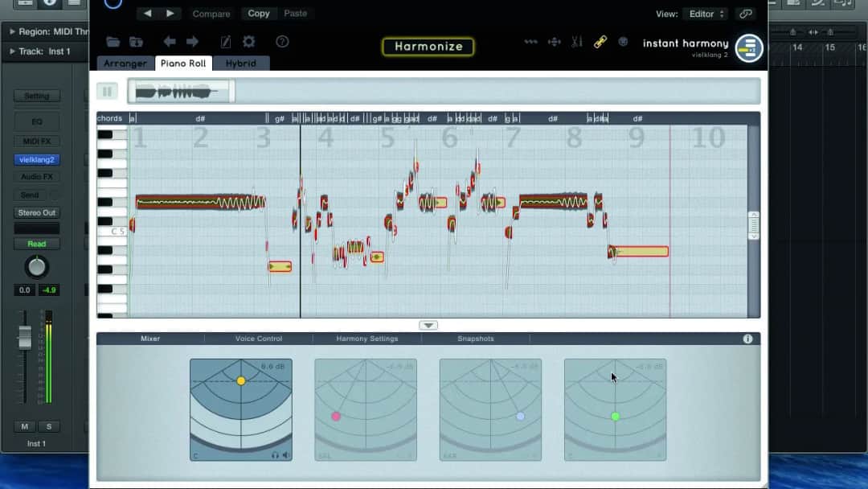Click the undo arrow icon
Viewport: 868px width, 489px height.
[170, 42]
